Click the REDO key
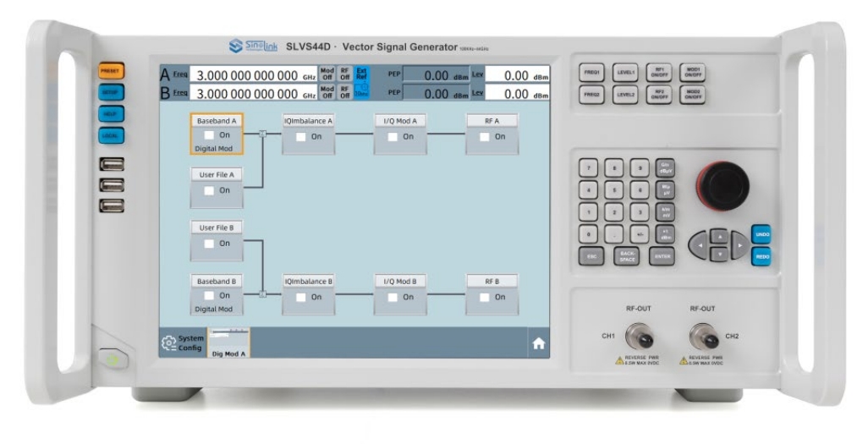Image resolution: width=868 pixels, height=444 pixels. 761,257
